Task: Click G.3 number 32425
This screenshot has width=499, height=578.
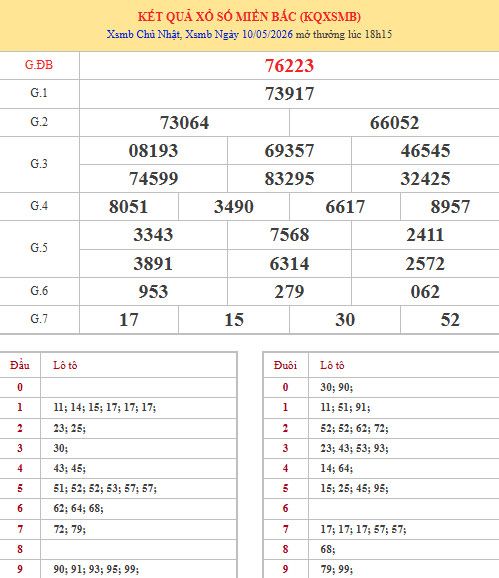Action: click(x=425, y=178)
